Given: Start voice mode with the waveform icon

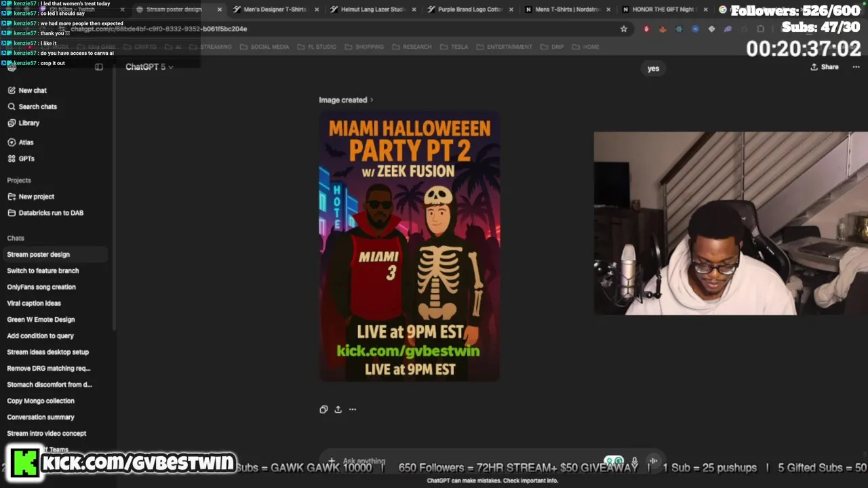Looking at the screenshot, I should click(x=653, y=461).
